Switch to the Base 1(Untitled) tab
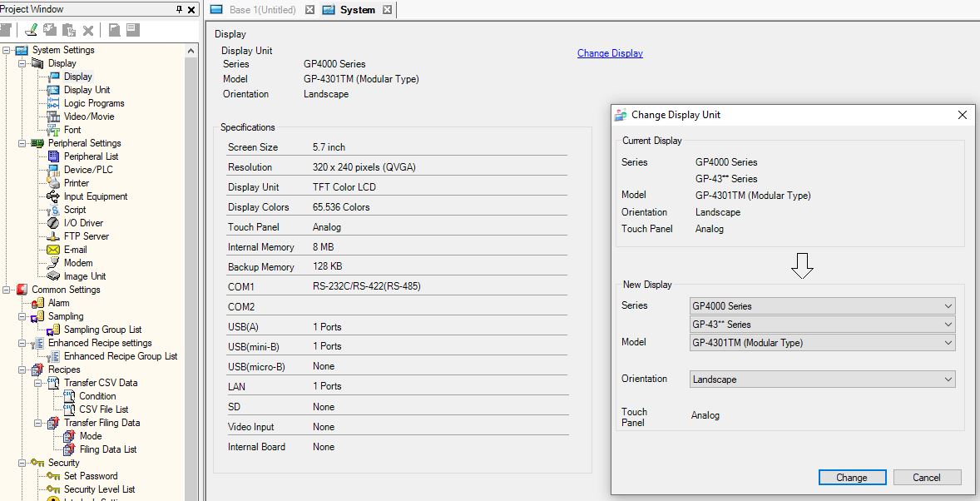This screenshot has width=980, height=501. [263, 10]
